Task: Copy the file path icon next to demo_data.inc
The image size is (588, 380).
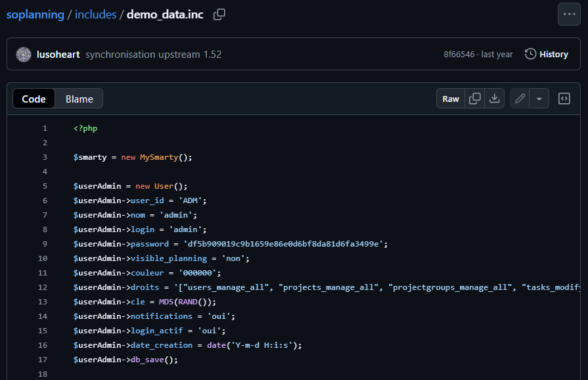Action: (x=219, y=14)
